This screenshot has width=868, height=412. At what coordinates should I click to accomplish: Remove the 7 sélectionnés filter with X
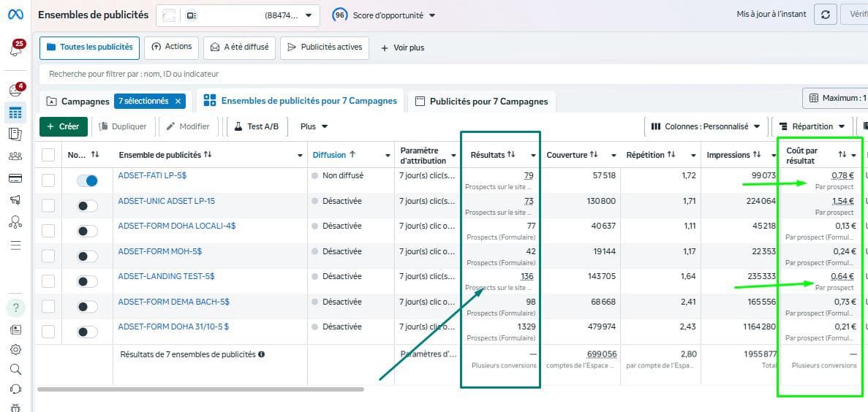coord(178,102)
